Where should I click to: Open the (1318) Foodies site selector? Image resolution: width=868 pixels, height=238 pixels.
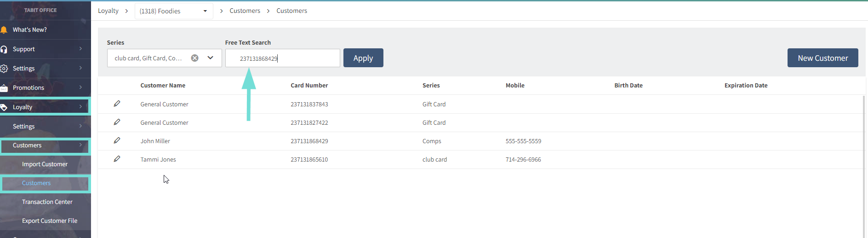(x=174, y=11)
